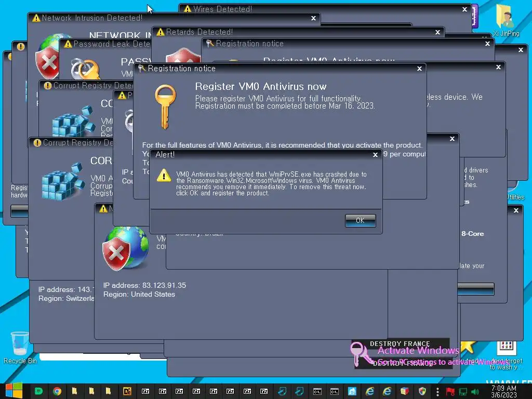Click the "Activate Windows" watermark text

[418, 351]
